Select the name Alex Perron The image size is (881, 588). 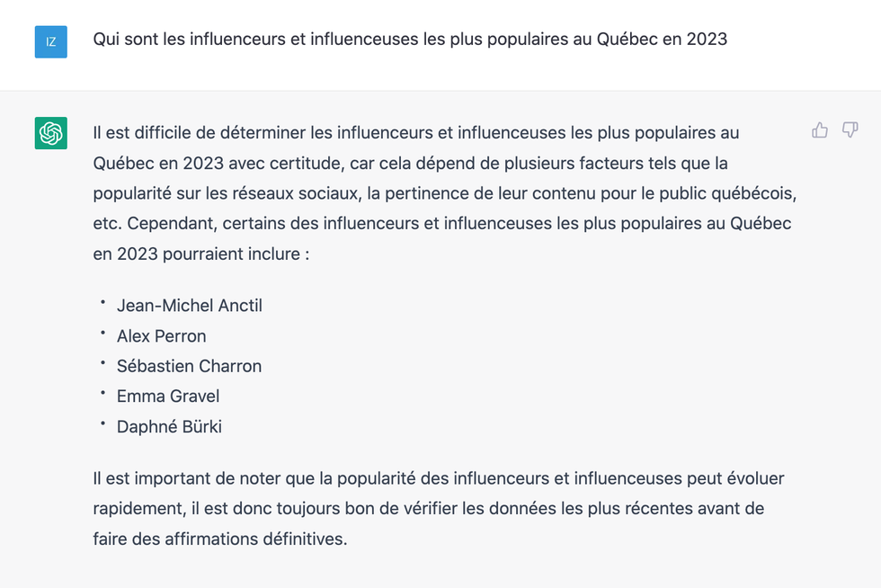[x=161, y=335]
